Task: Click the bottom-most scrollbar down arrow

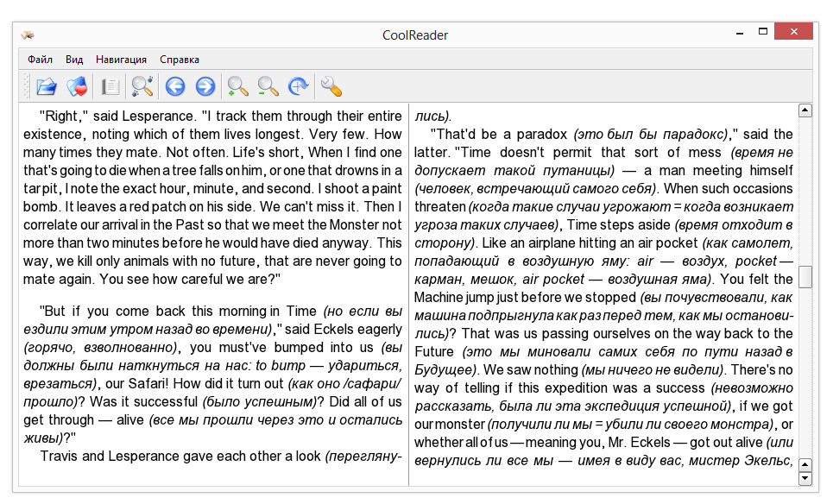Action: click(805, 478)
